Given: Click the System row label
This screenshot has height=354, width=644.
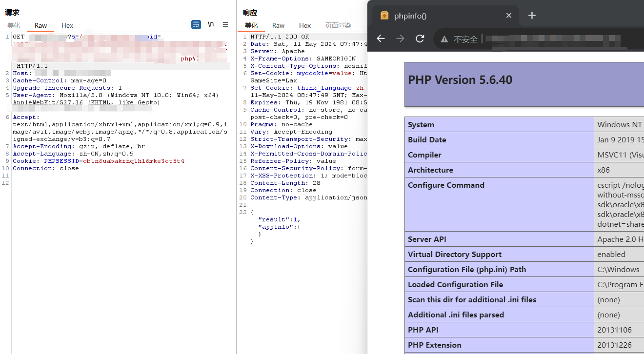Looking at the screenshot, I should click(421, 125).
